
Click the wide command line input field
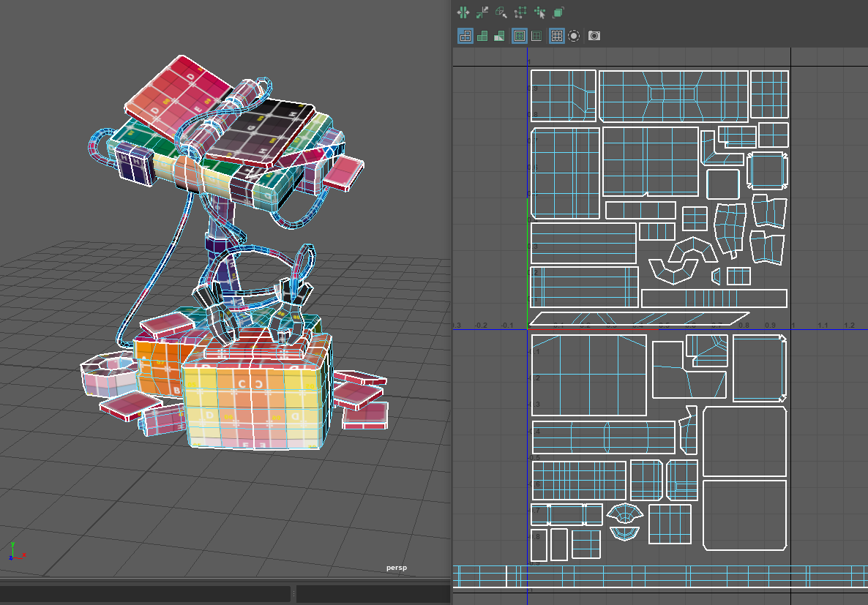(145, 593)
